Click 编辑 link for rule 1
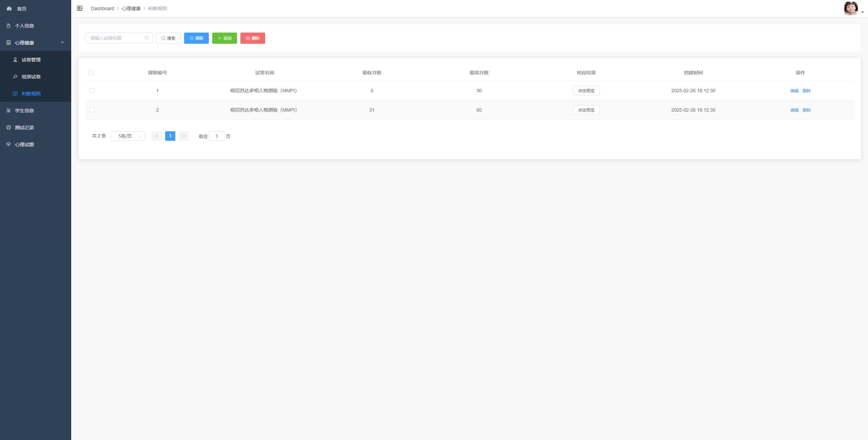The height and width of the screenshot is (440, 868). tap(794, 91)
